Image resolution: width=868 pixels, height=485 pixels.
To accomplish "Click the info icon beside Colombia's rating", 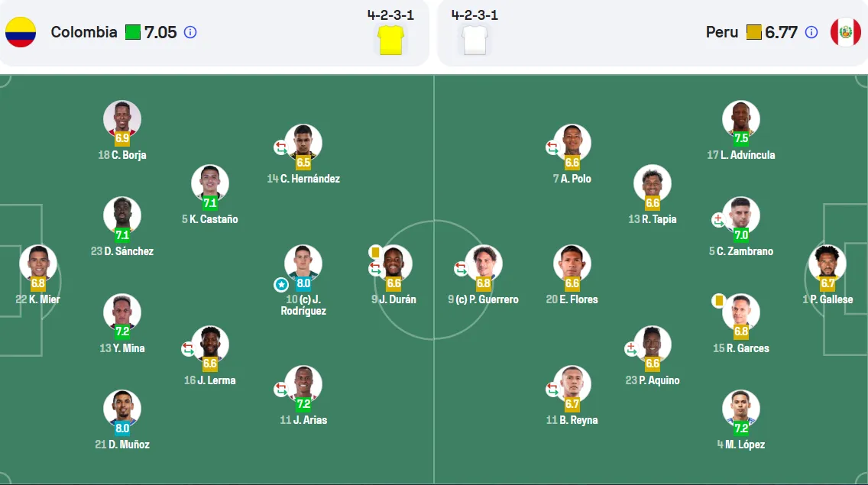I will (x=189, y=32).
